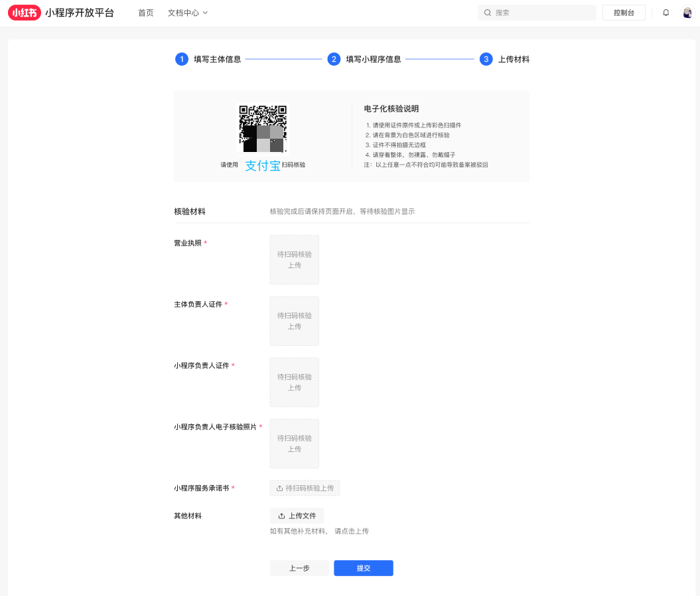Viewport: 700px width, 596px height.
Task: Click the 主体负责人证件 upload placeholder
Action: [294, 321]
